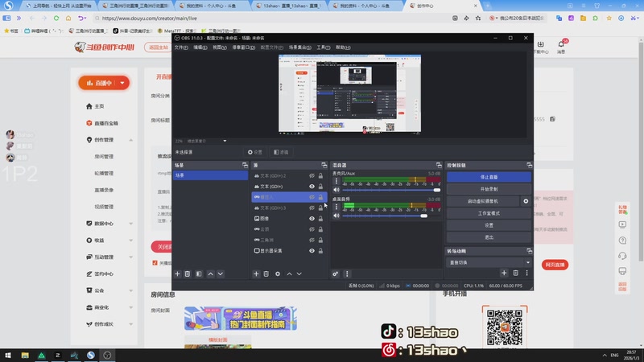Add a scene transition with plus icon
Viewport: 644px width, 362px height.
coord(504,273)
